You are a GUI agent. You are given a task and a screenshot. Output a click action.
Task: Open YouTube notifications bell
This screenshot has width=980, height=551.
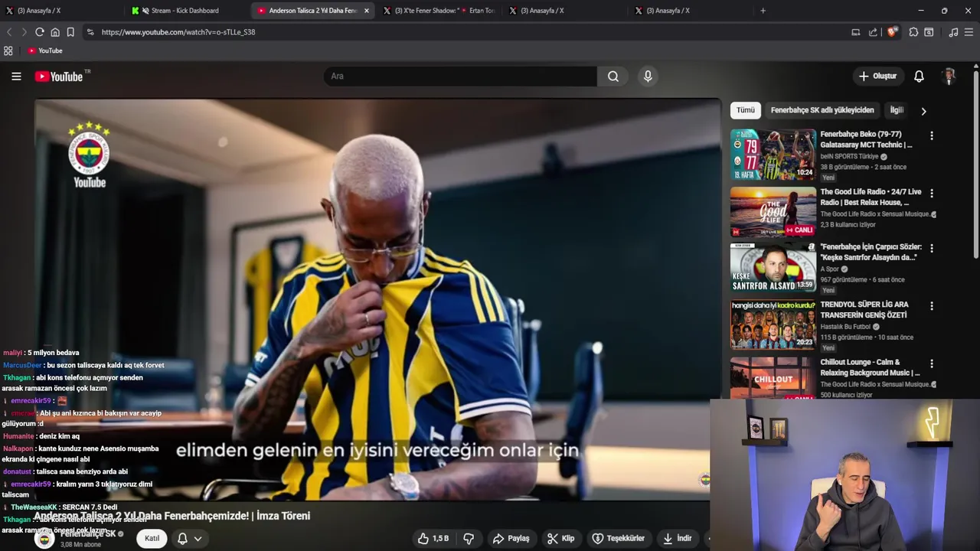[919, 77]
